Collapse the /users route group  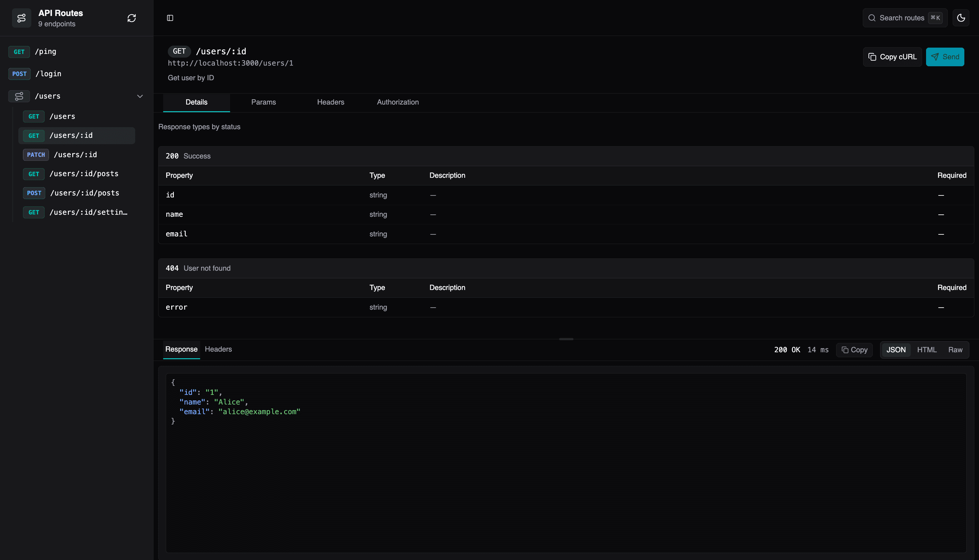(140, 96)
